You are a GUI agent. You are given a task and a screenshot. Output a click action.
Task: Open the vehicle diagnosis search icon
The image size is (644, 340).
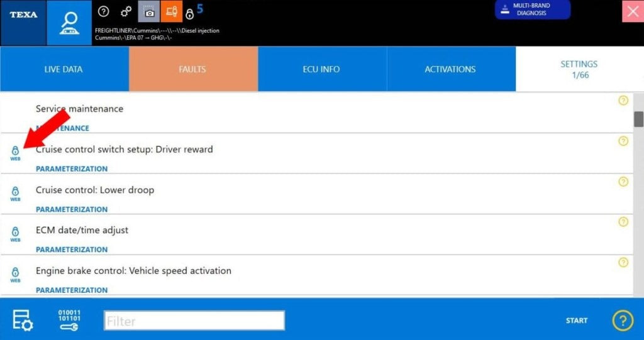tap(69, 23)
